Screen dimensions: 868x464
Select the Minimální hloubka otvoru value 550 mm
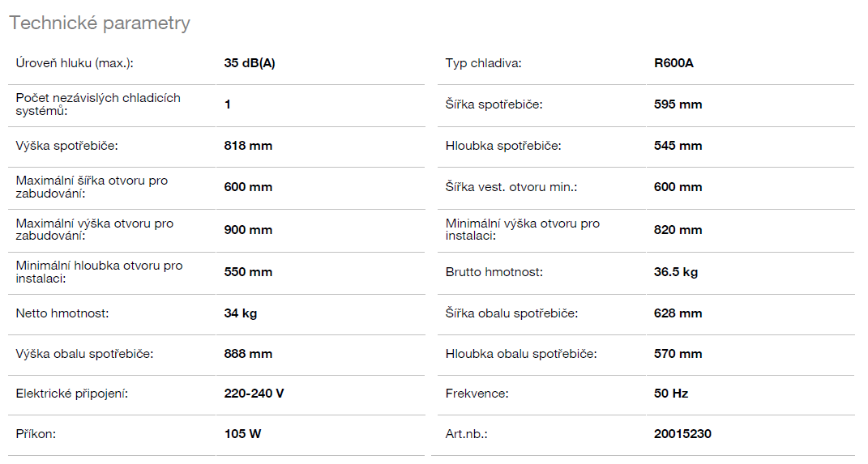click(248, 272)
